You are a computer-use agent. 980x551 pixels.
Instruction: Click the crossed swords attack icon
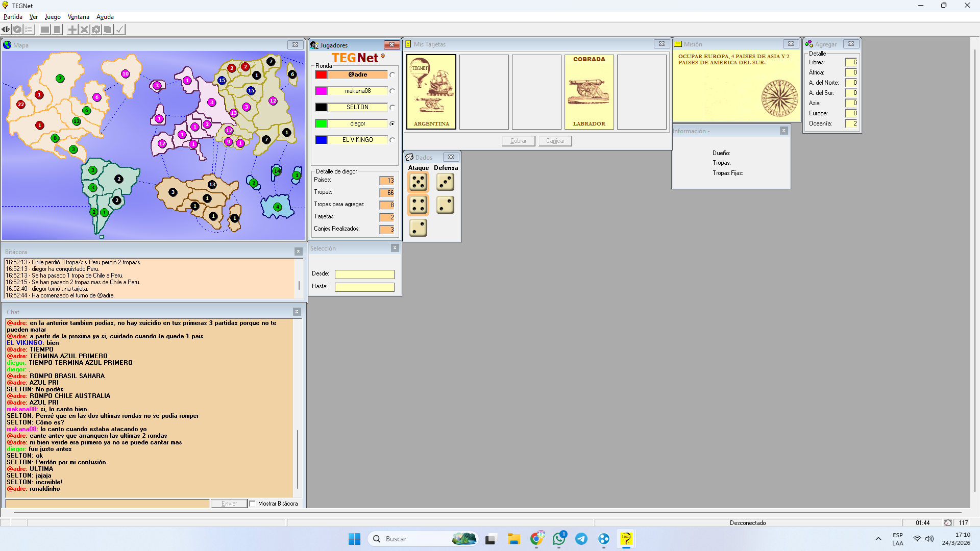(x=84, y=30)
